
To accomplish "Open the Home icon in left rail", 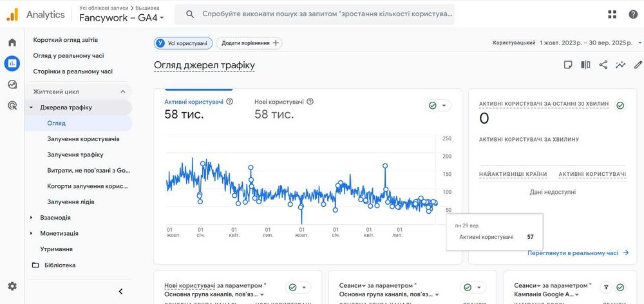I will click(12, 43).
